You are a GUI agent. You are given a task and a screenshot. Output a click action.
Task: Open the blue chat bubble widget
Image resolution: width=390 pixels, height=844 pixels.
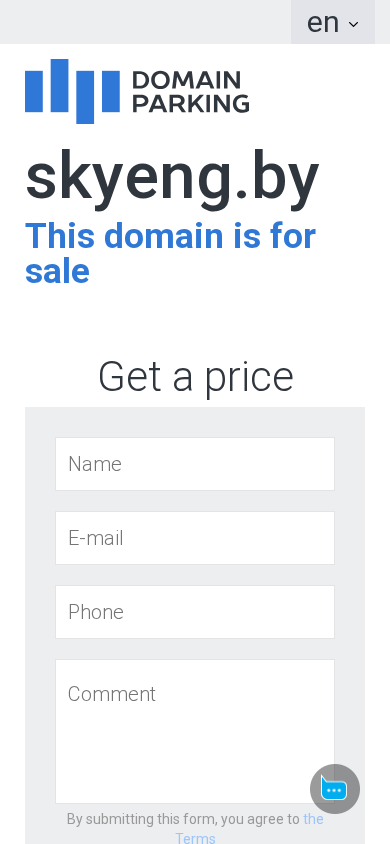(334, 789)
